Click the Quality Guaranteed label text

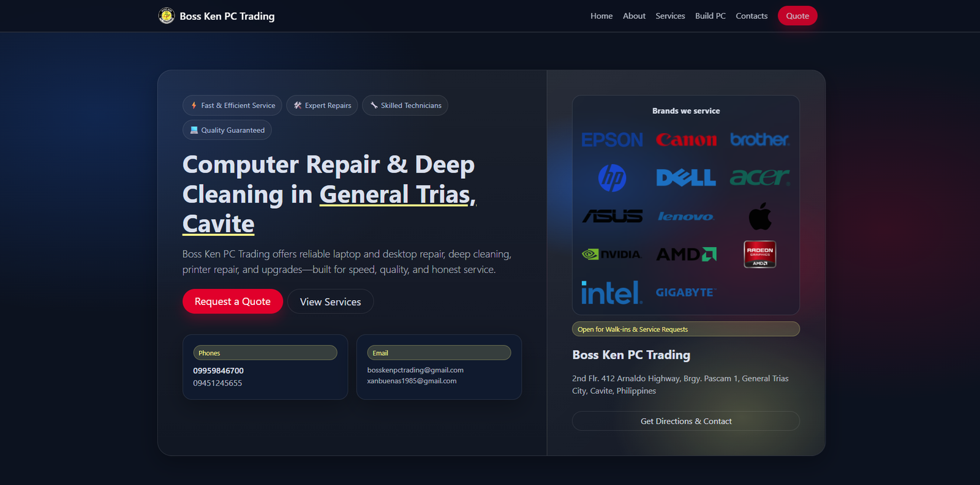pyautogui.click(x=233, y=130)
